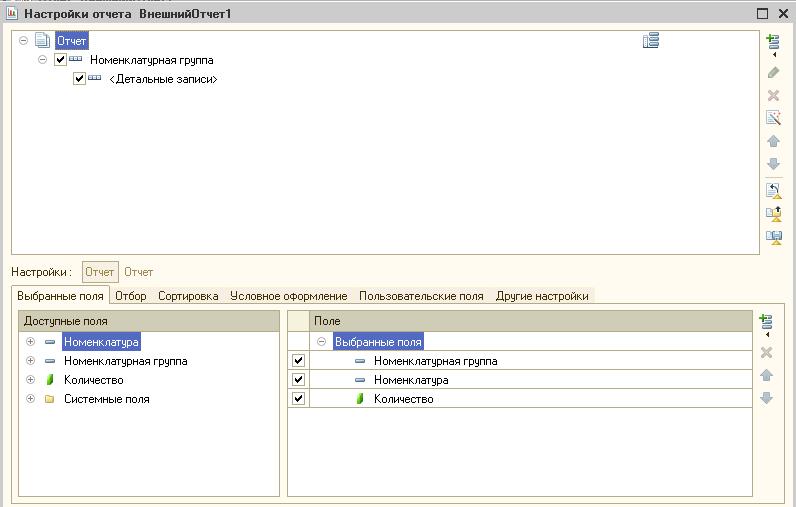The height and width of the screenshot is (507, 796).
Task: Switch to the Отбор tab
Action: tap(130, 296)
